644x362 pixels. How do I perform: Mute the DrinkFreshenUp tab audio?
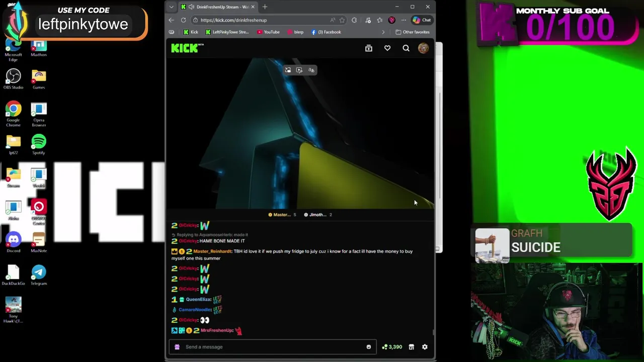point(191,7)
